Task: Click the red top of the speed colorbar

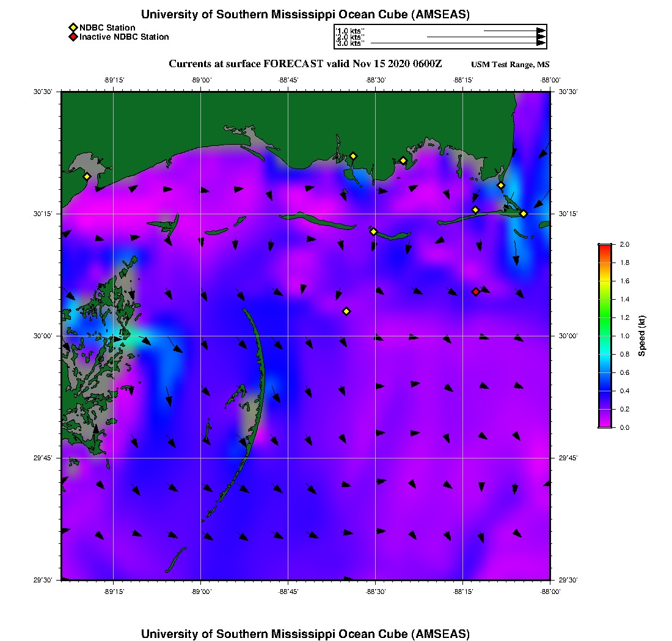Action: [x=604, y=246]
